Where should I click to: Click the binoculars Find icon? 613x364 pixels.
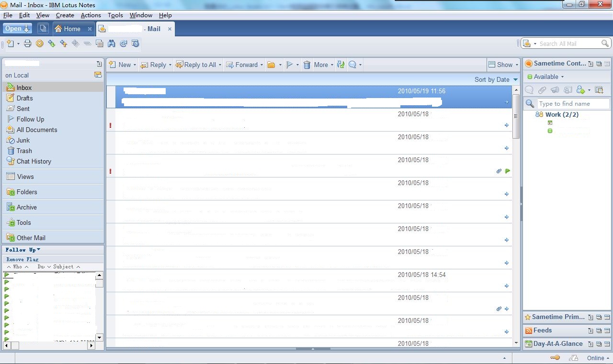111,44
